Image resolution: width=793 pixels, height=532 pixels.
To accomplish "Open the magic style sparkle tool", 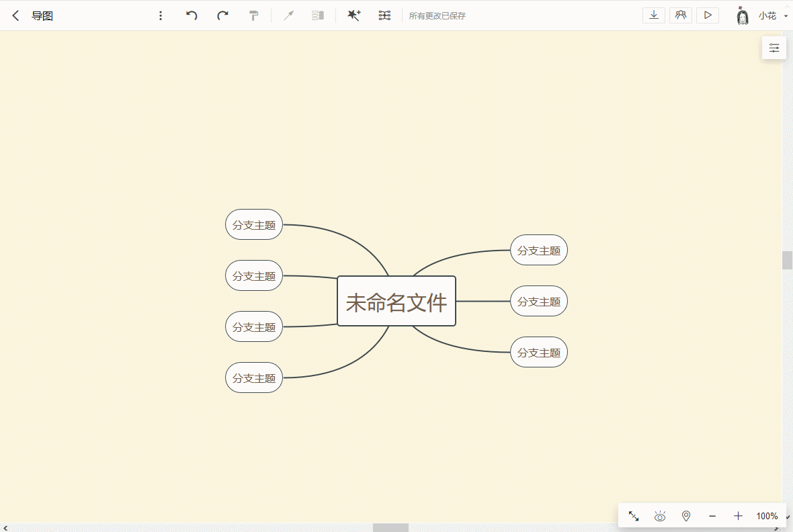I will 354,15.
